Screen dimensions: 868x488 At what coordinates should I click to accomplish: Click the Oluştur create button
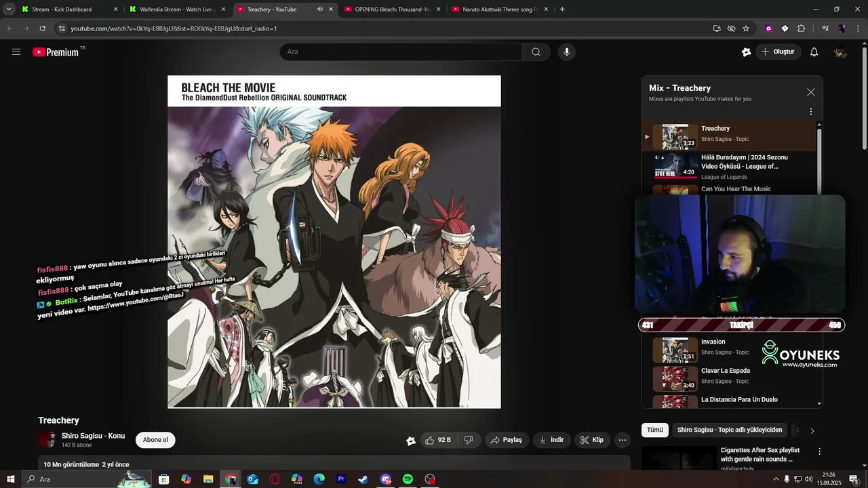778,52
